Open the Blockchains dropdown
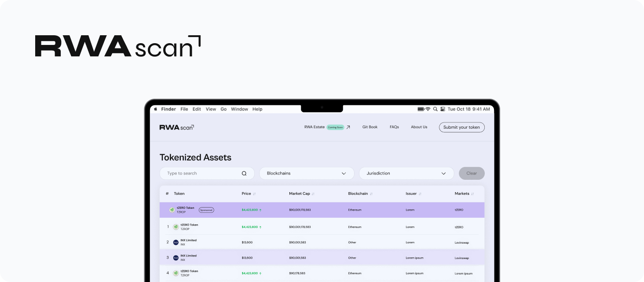The image size is (644, 282). click(307, 173)
